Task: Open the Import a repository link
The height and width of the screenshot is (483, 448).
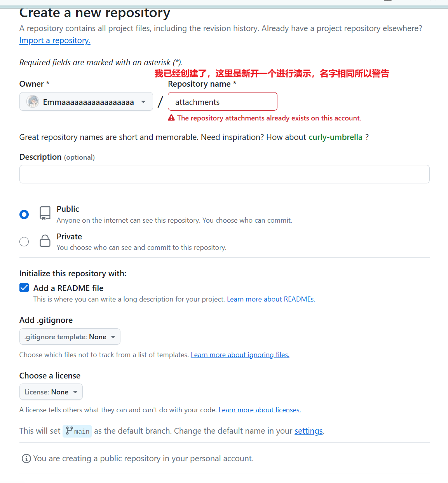Action: [55, 40]
